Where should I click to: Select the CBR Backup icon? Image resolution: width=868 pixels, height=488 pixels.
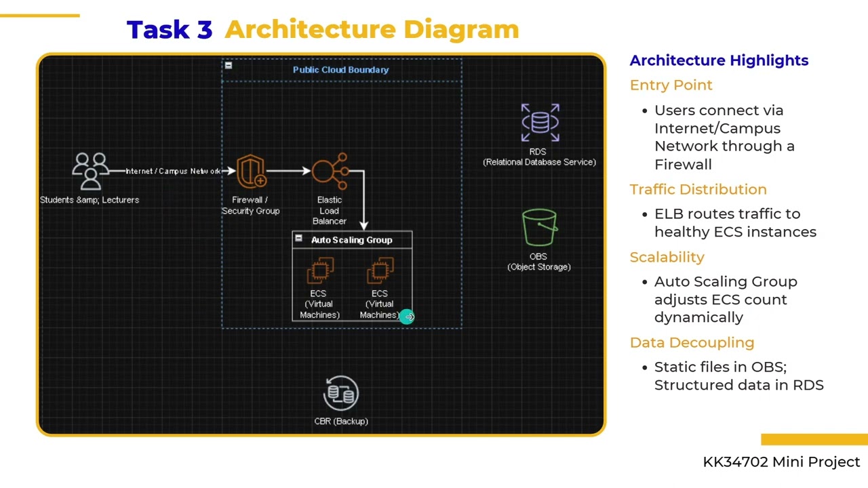(x=340, y=393)
